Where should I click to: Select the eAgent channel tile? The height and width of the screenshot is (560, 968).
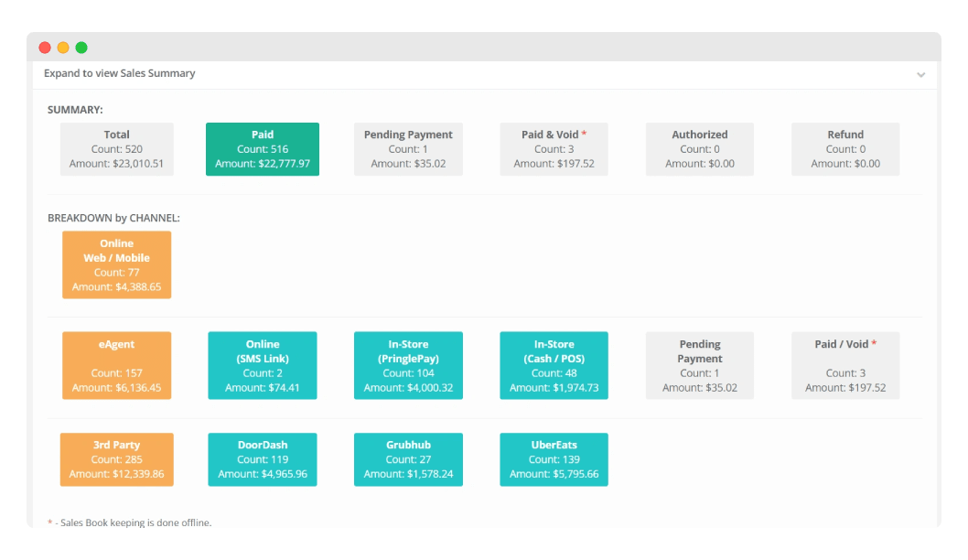click(x=116, y=365)
